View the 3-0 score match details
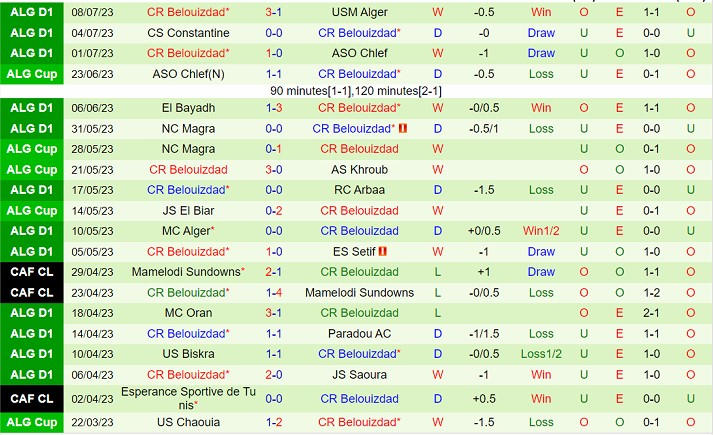 pyautogui.click(x=273, y=170)
